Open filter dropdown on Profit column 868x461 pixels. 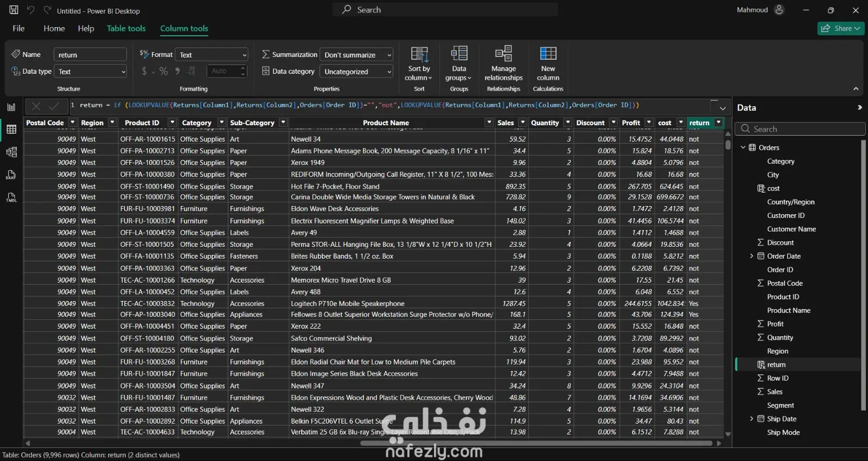point(649,123)
